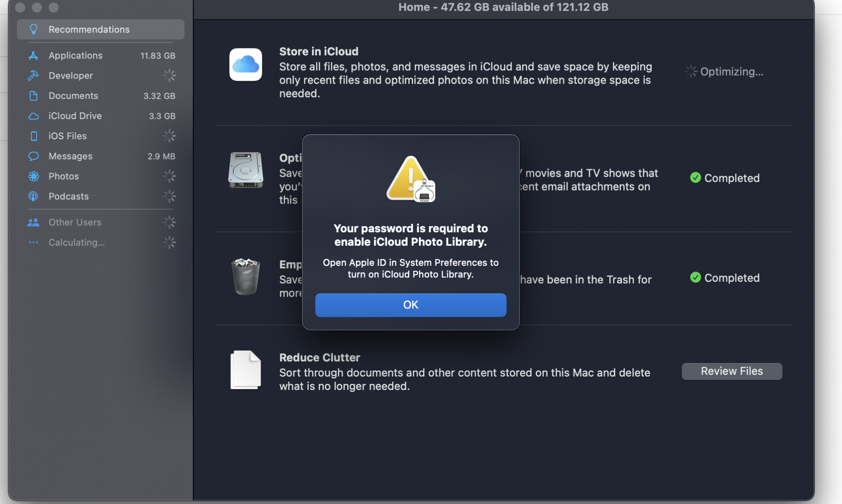
Task: Click the Other Users people icon
Action: point(33,222)
